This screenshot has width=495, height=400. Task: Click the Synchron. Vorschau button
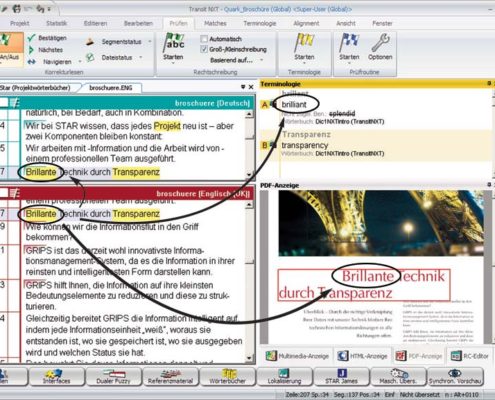tap(455, 377)
